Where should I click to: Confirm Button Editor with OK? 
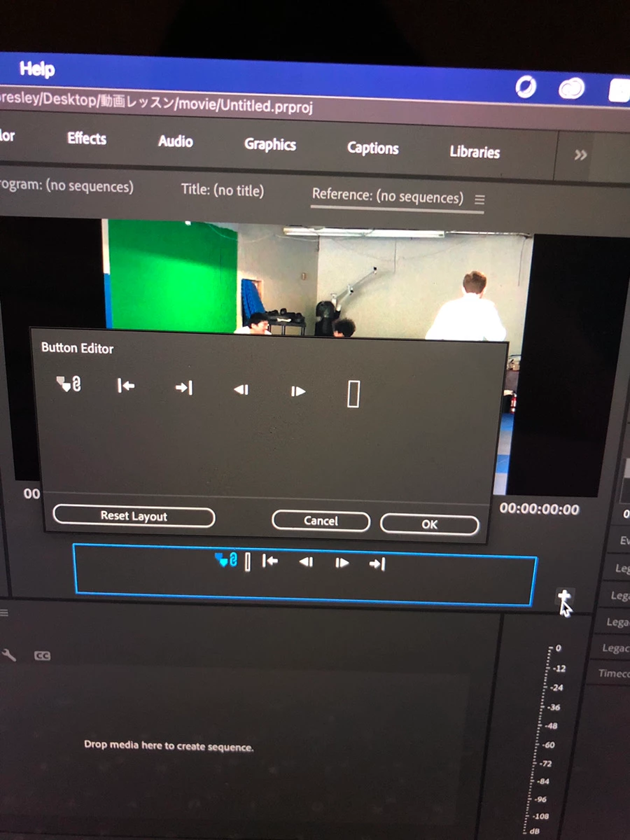tap(430, 524)
